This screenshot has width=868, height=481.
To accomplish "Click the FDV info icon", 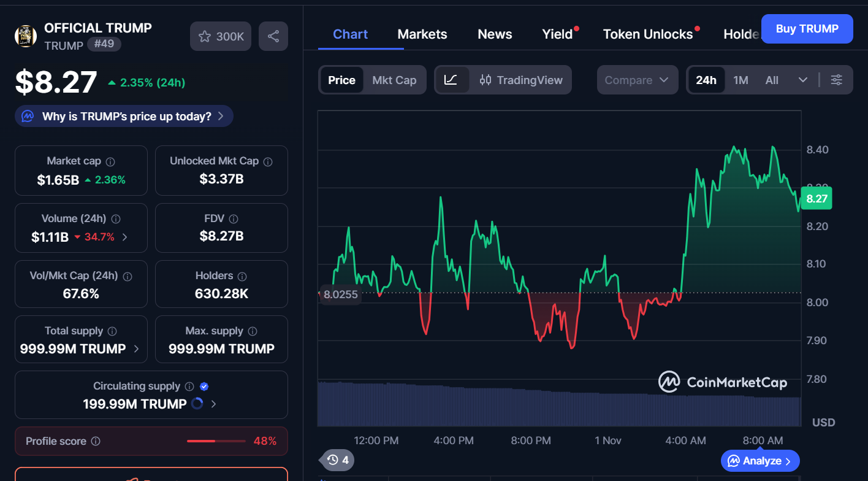I will coord(234,219).
